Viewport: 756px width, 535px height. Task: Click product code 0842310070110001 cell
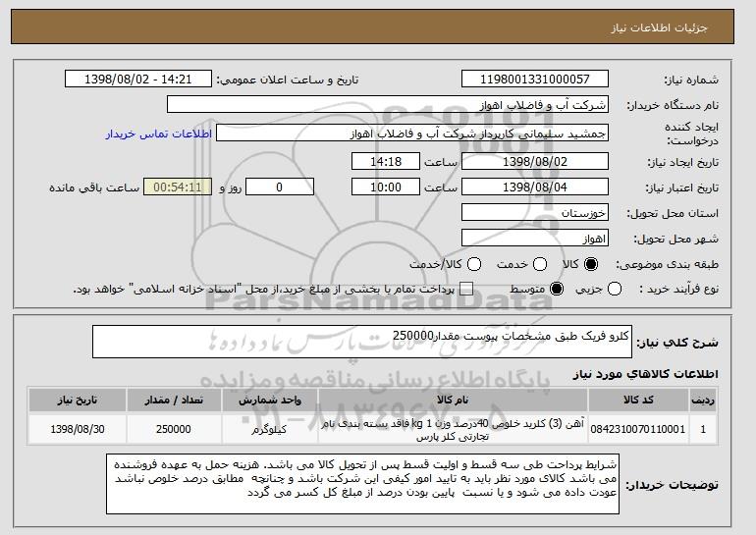pyautogui.click(x=638, y=429)
